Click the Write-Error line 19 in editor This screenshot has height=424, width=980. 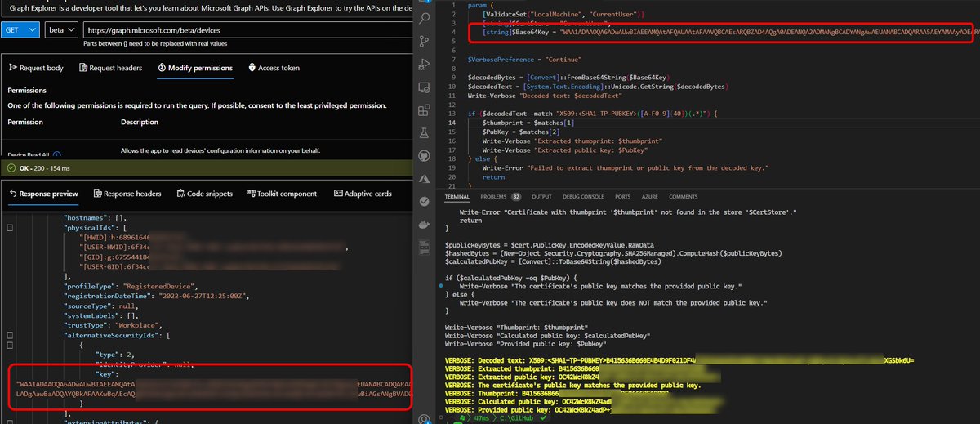pyautogui.click(x=624, y=167)
